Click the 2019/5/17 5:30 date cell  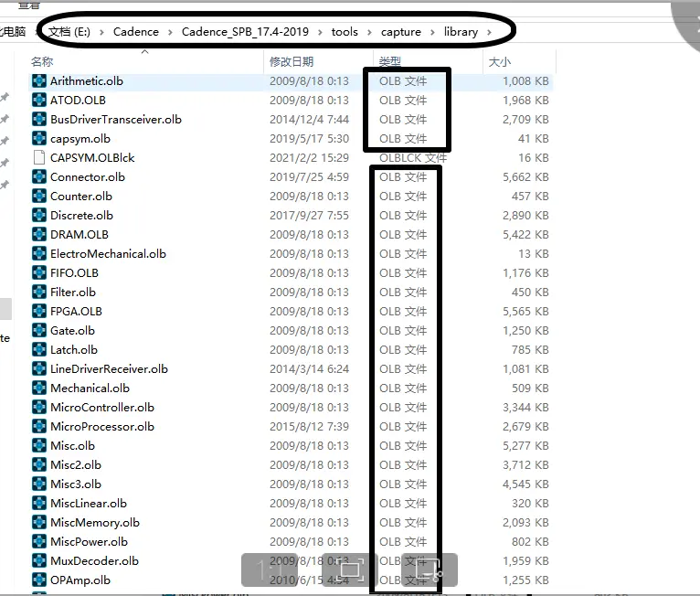pyautogui.click(x=309, y=139)
